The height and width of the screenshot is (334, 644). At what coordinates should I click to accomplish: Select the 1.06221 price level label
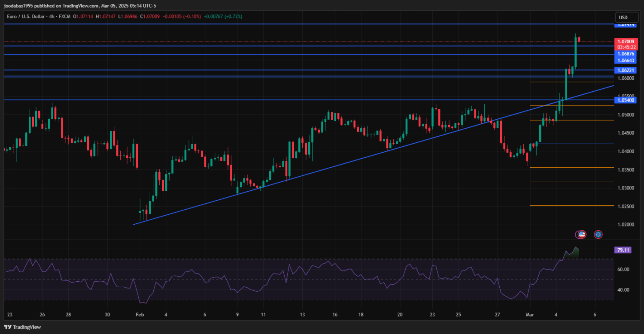626,70
